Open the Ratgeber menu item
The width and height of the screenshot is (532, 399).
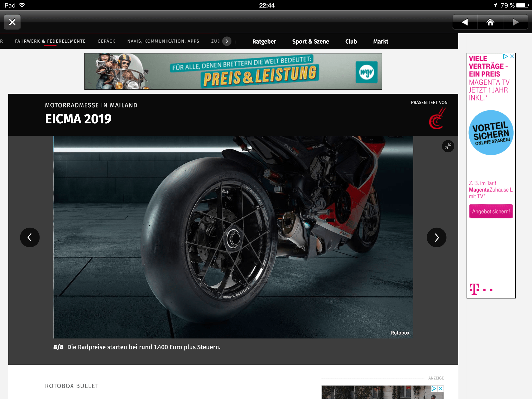pos(264,41)
